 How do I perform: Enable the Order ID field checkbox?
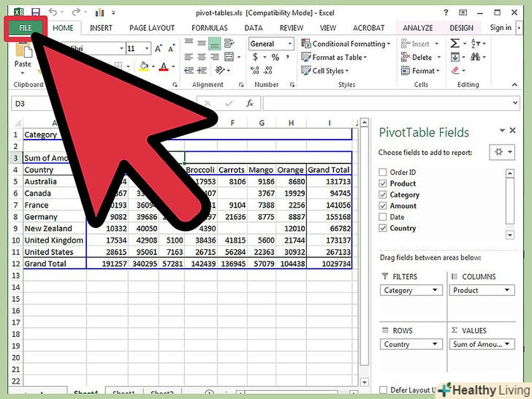[x=383, y=172]
